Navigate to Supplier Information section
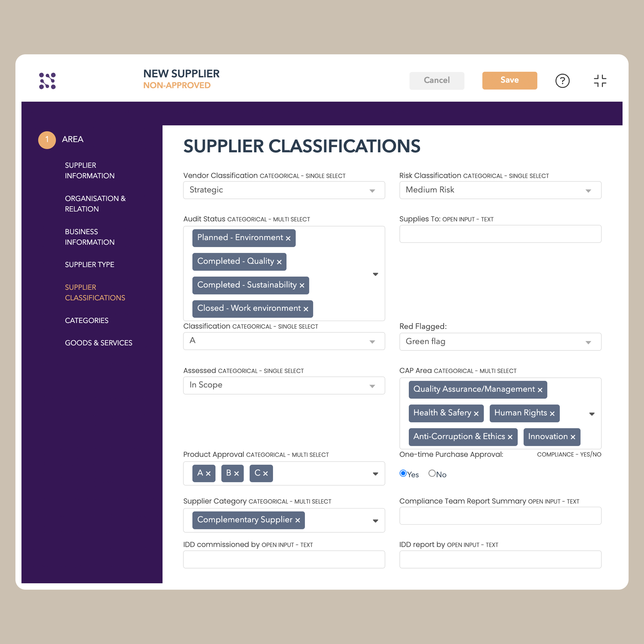644x644 pixels. tap(92, 169)
